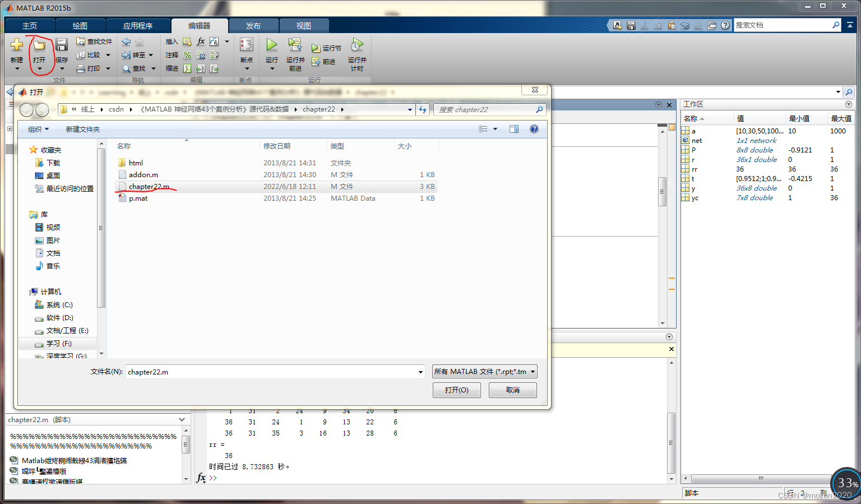Click the variable yc in workspace
Viewport: 861px width, 504px height.
click(695, 198)
